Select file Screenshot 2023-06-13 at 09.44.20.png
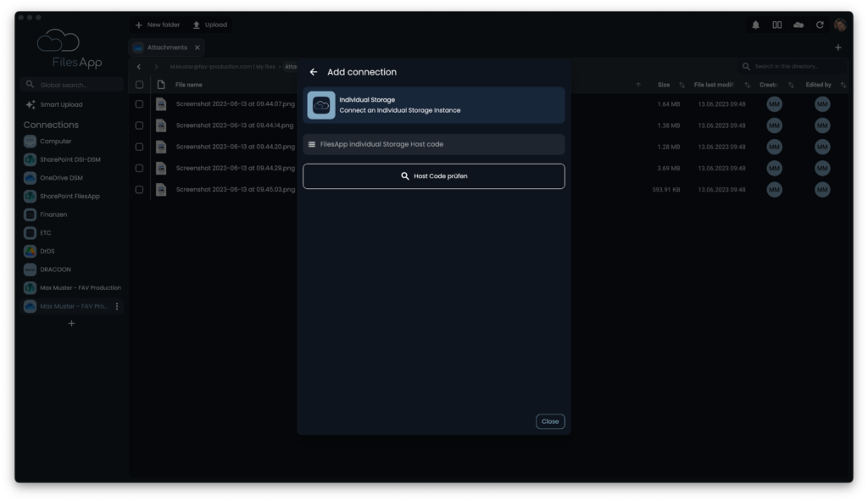The image size is (868, 501). tap(235, 147)
